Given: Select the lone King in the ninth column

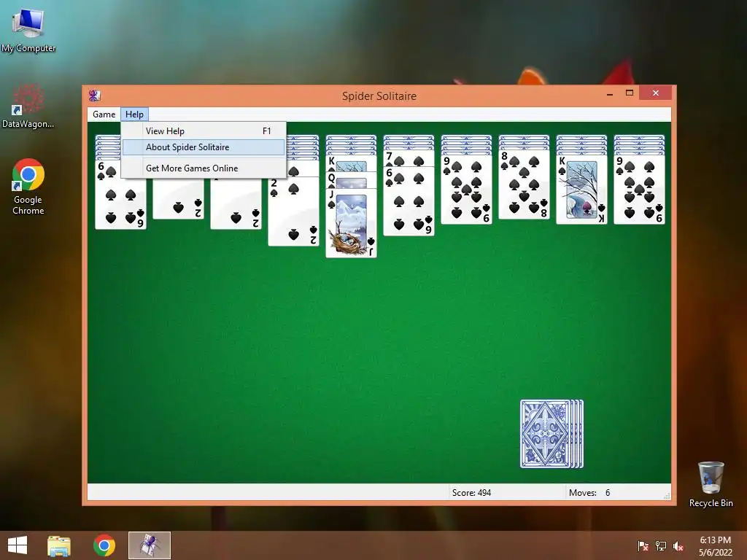Looking at the screenshot, I should 581,190.
